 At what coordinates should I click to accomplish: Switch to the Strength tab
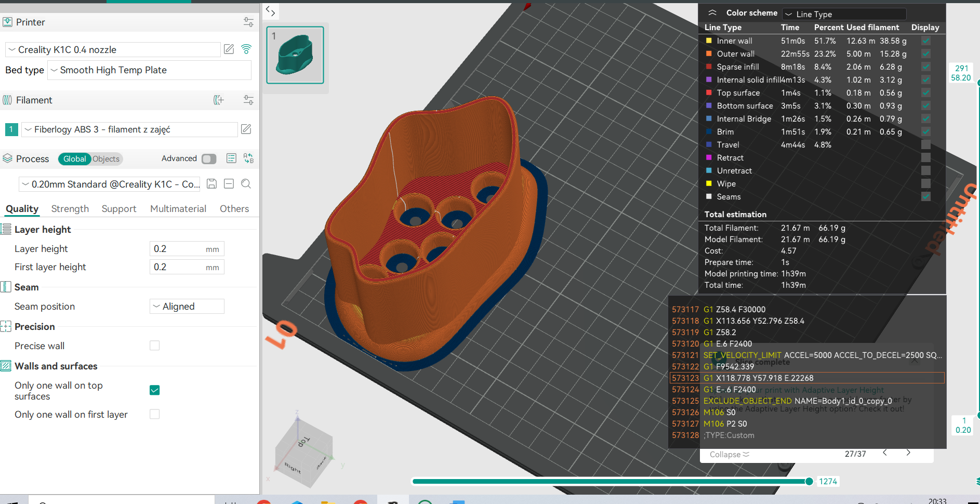click(x=70, y=209)
